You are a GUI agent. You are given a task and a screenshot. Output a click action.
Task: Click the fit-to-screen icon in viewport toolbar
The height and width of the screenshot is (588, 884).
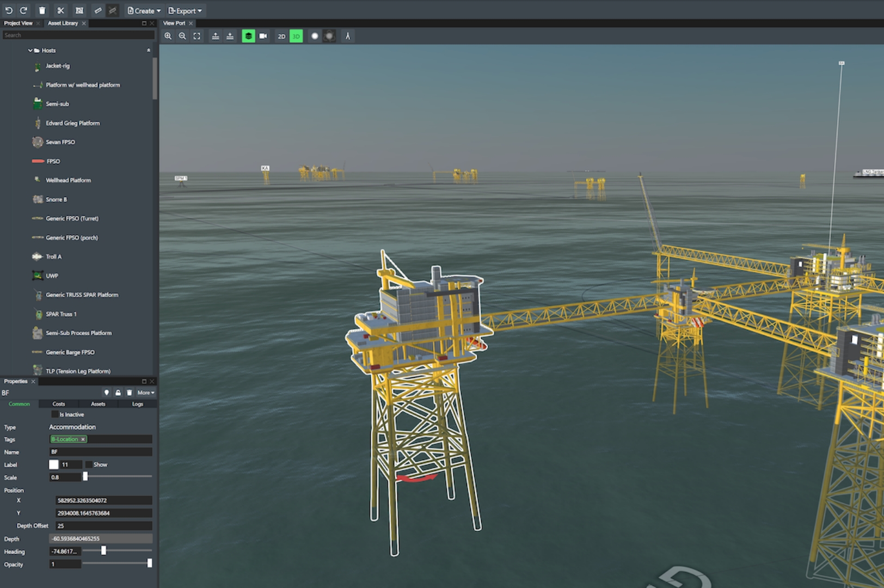pos(197,36)
